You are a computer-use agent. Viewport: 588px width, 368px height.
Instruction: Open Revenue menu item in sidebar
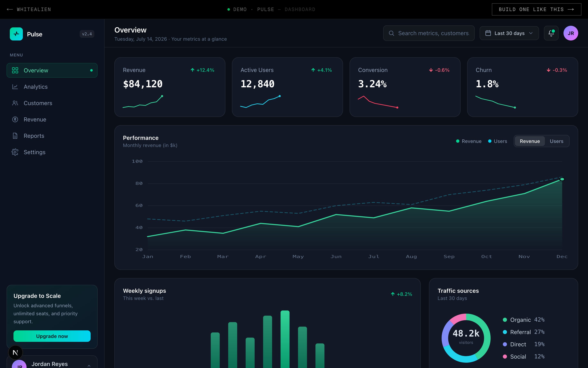click(52, 119)
